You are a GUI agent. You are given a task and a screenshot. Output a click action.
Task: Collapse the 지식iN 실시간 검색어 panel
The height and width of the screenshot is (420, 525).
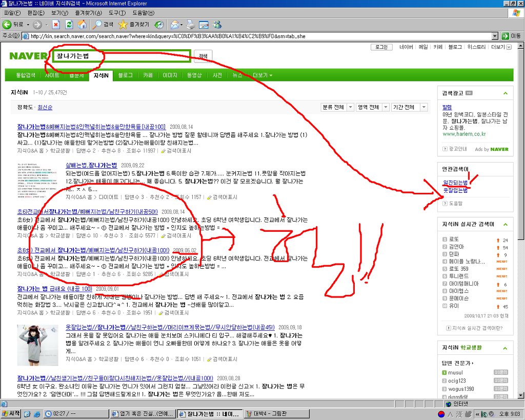click(x=505, y=225)
